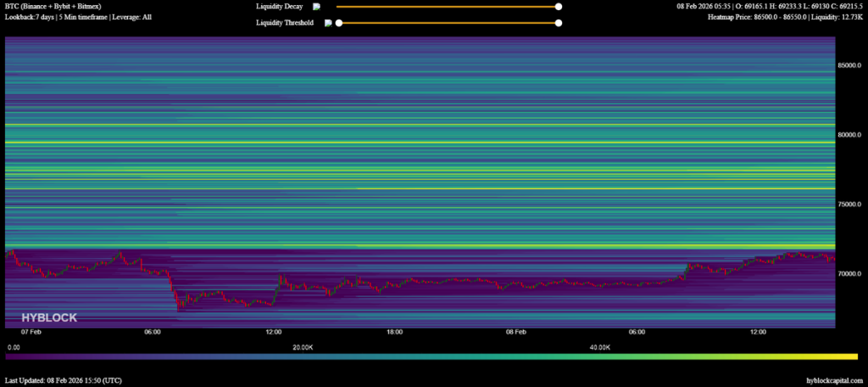Click the 40.00K color legend label
Viewport: 868px width, 387px height.
pos(599,347)
